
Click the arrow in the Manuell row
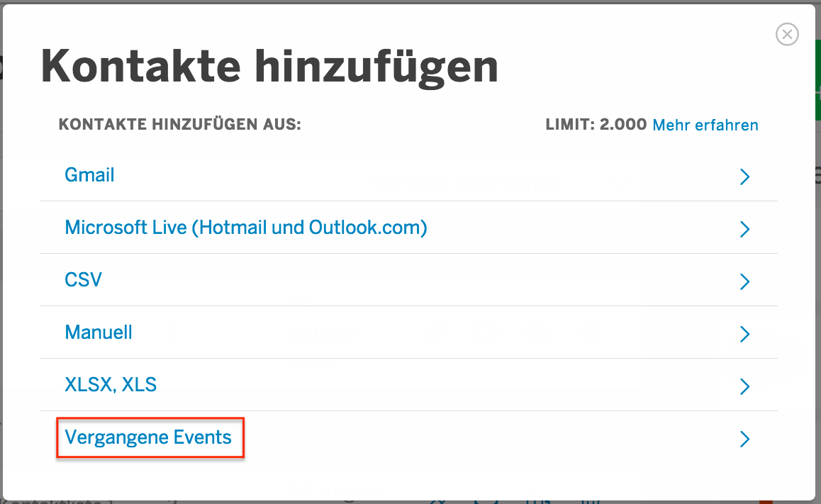pos(744,334)
